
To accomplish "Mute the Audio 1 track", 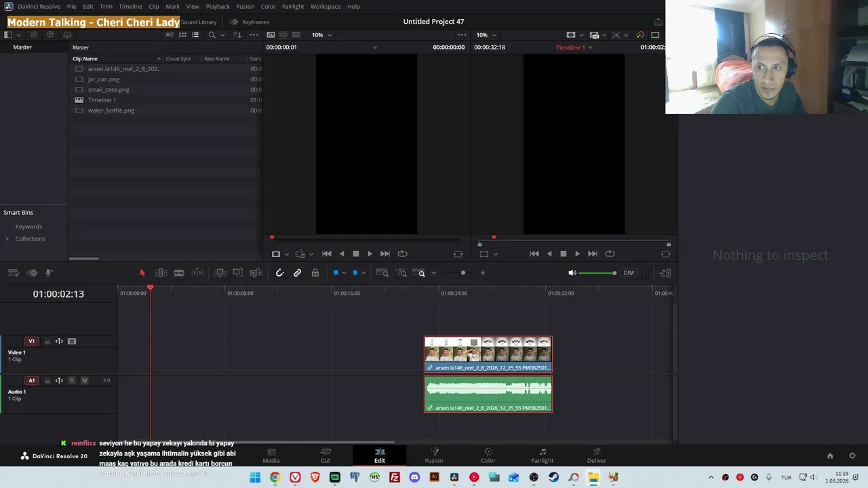I will click(x=85, y=381).
